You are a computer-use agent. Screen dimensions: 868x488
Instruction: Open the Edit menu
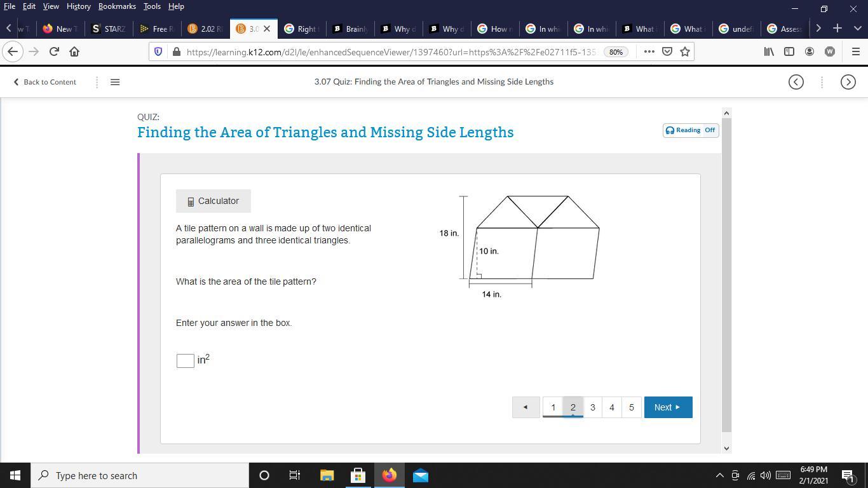click(x=29, y=6)
